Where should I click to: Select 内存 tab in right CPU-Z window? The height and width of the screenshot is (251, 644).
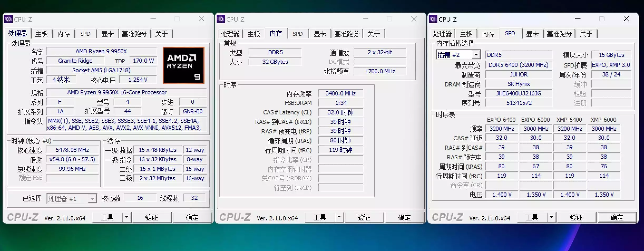(x=488, y=34)
